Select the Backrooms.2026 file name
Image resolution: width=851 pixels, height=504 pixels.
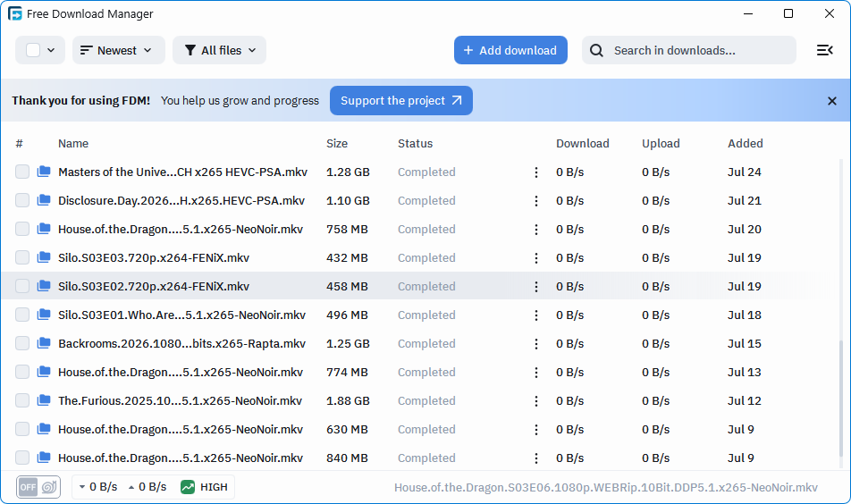(181, 343)
